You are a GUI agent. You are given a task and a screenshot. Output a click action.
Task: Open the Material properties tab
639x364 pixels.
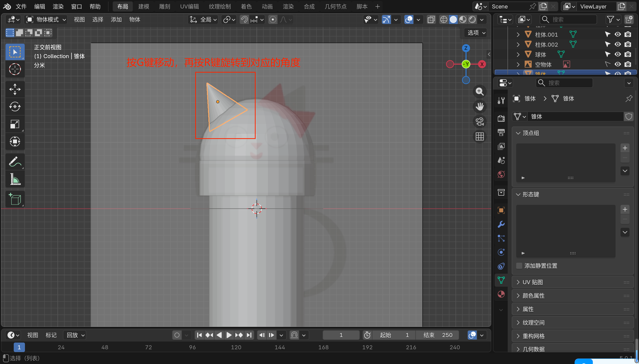click(501, 294)
